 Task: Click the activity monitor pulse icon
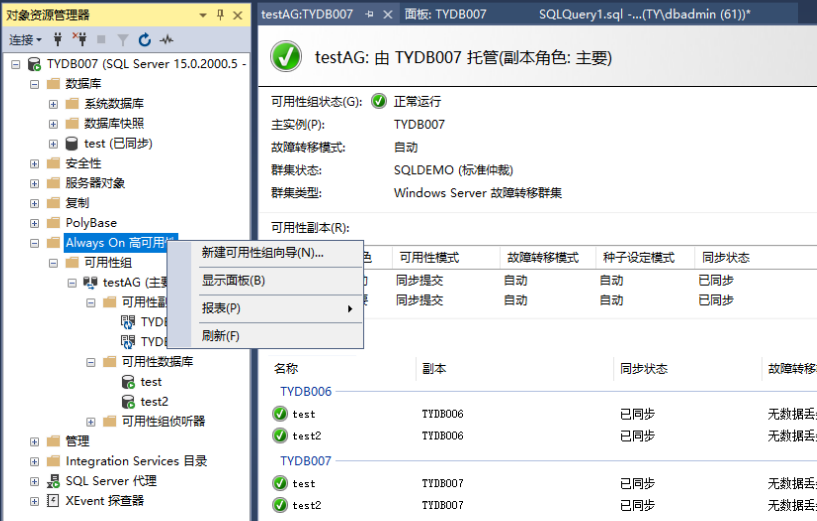coord(167,40)
